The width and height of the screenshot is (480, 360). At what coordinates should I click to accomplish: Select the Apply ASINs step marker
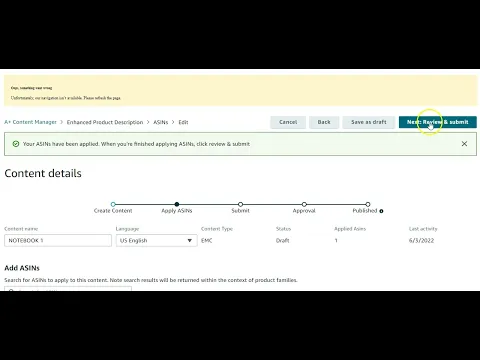[x=177, y=204]
